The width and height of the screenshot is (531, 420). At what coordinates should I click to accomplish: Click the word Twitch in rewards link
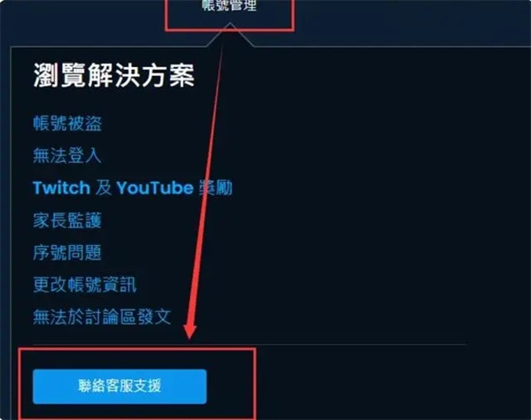[61, 187]
